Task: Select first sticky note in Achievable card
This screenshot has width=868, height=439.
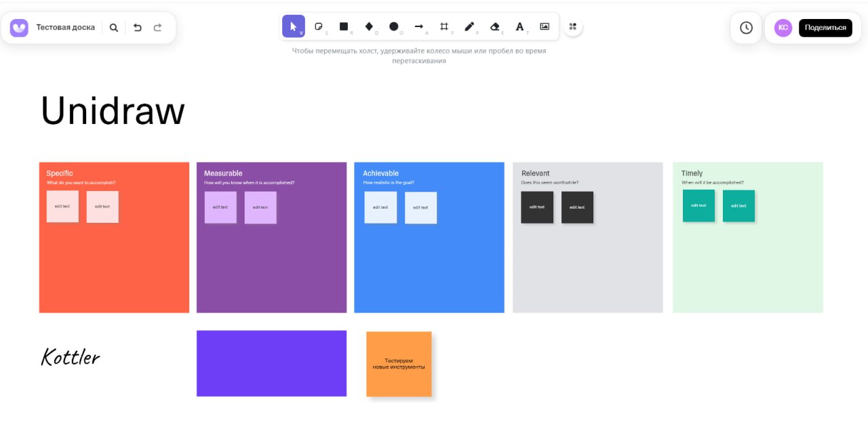Action: (x=380, y=207)
